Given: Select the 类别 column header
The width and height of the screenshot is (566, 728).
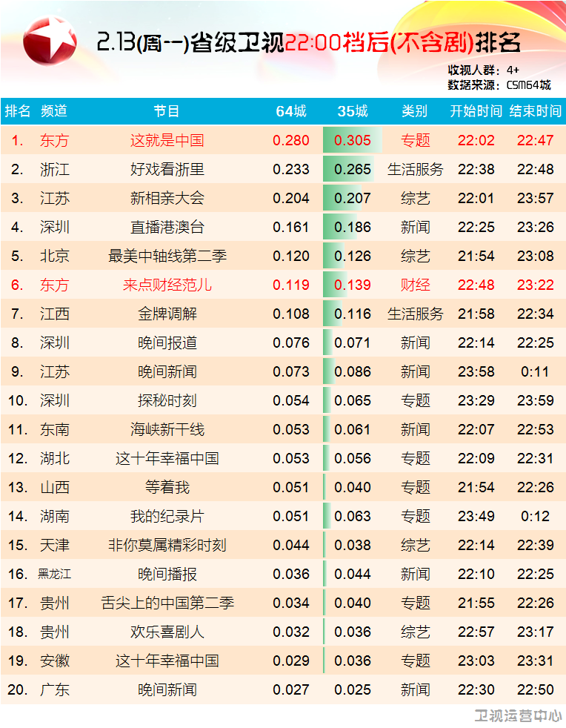Looking at the screenshot, I should 415,111.
